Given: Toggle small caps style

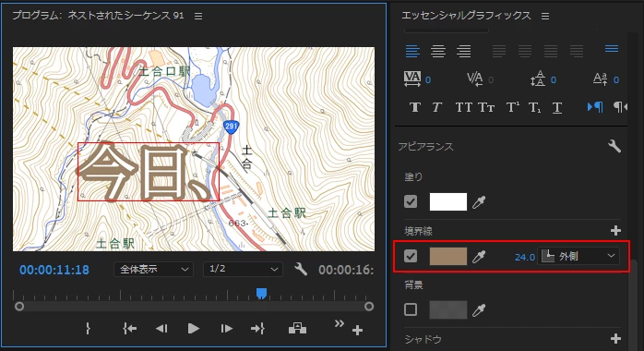Looking at the screenshot, I should click(x=486, y=108).
